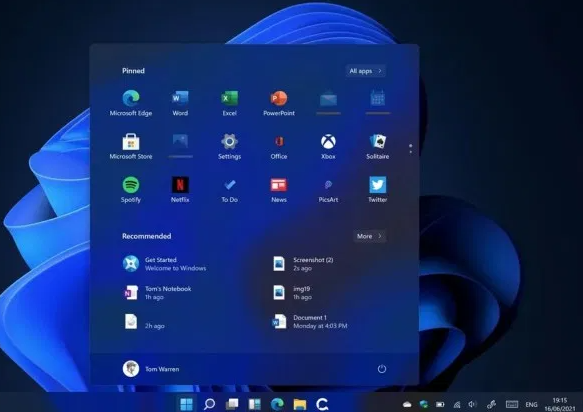Screen dimensions: 583x412
Task: Launch PowerPoint from pinned apps
Action: [x=279, y=103]
